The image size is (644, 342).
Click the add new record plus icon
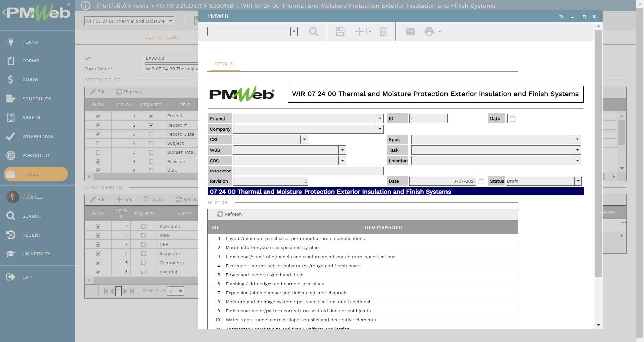(x=359, y=32)
